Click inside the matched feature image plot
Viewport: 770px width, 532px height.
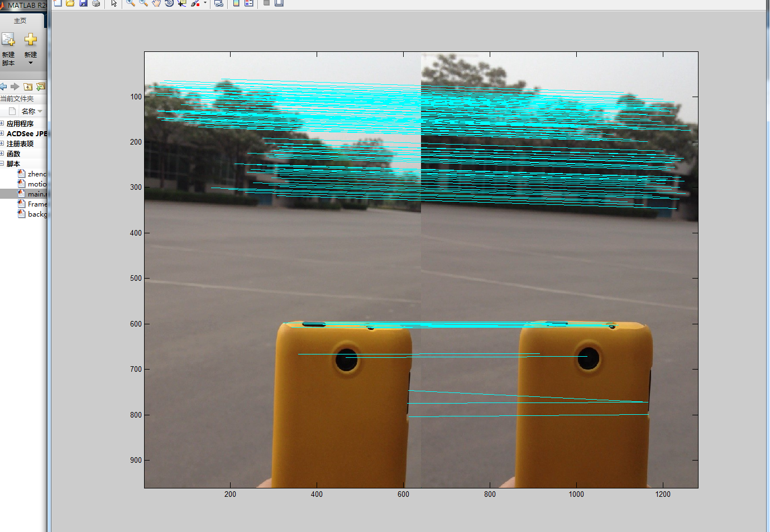coord(421,270)
